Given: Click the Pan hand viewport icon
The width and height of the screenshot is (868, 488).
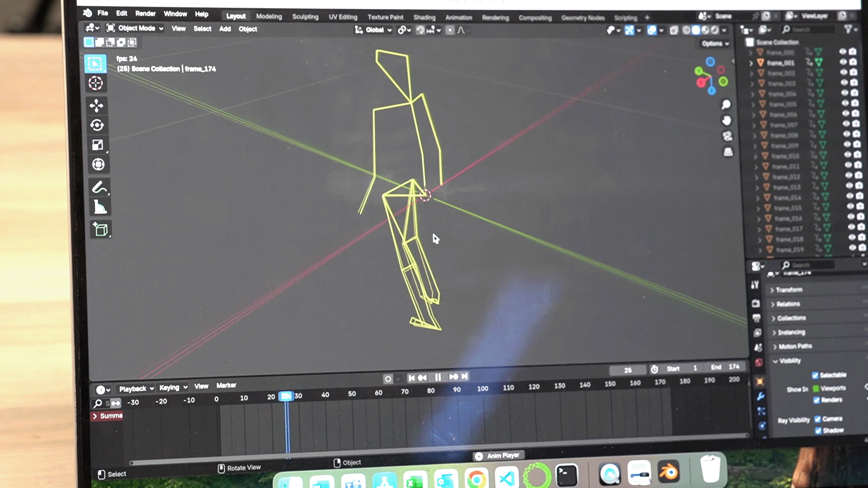Looking at the screenshot, I should 726,120.
